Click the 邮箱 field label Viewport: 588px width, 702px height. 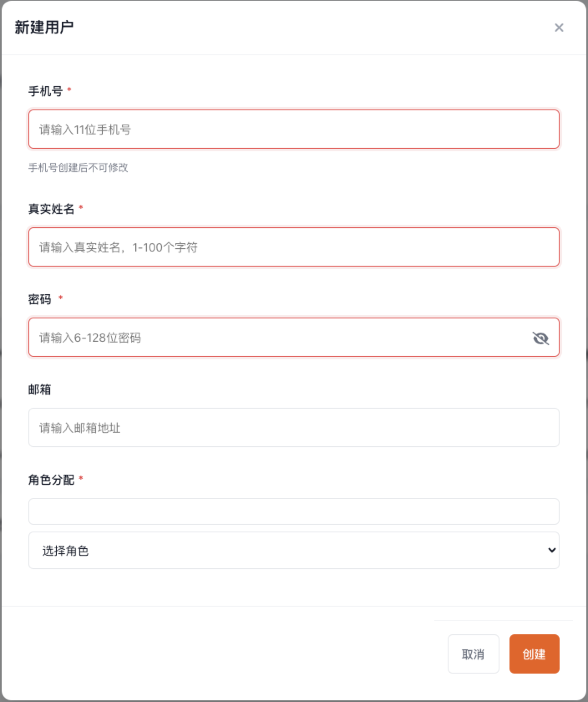point(40,389)
